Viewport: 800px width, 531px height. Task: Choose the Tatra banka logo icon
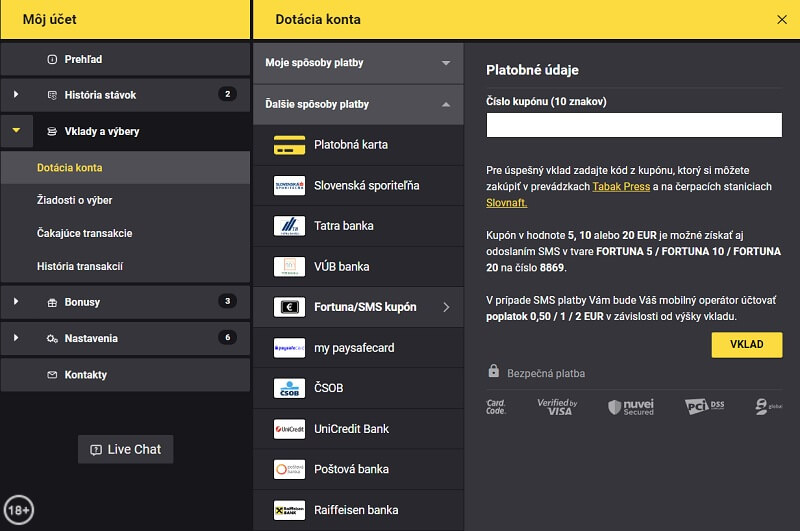point(289,226)
